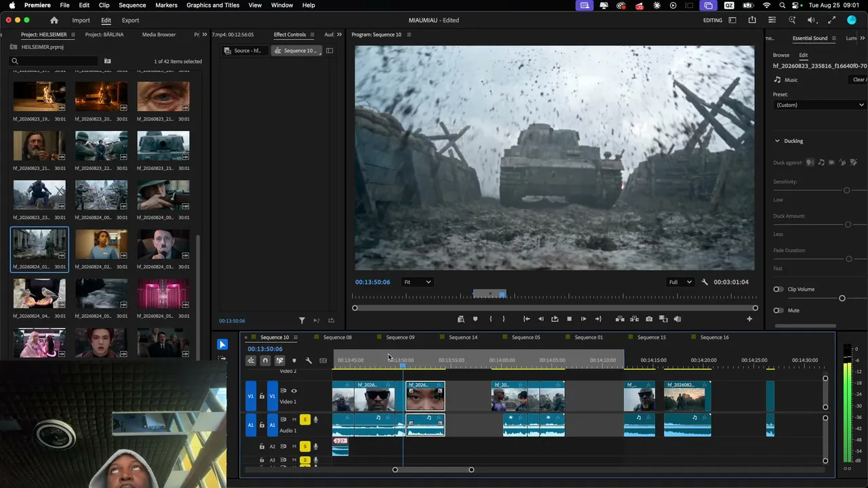The image size is (868, 488).
Task: Switch to the Sequence 14 timeline tab
Action: 463,338
